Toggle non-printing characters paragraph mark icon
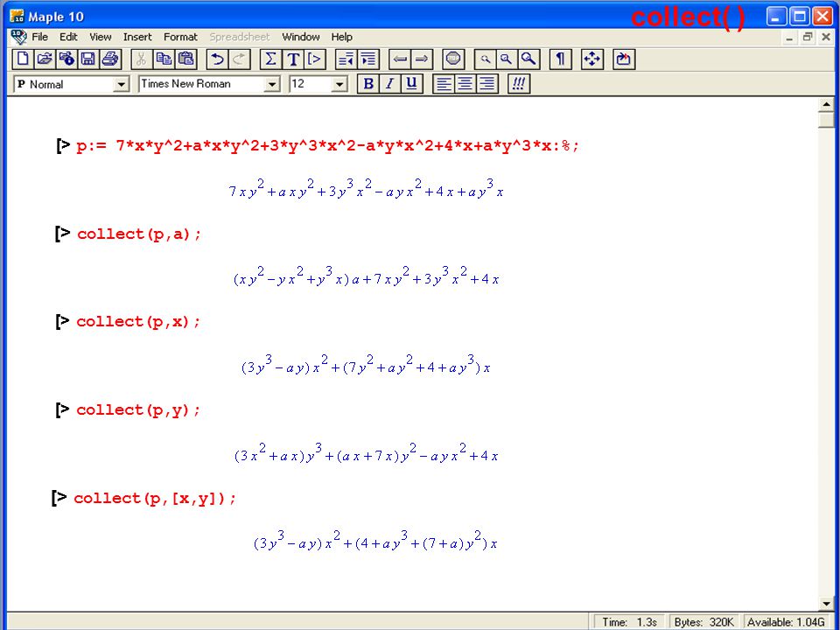The image size is (840, 630). tap(560, 59)
